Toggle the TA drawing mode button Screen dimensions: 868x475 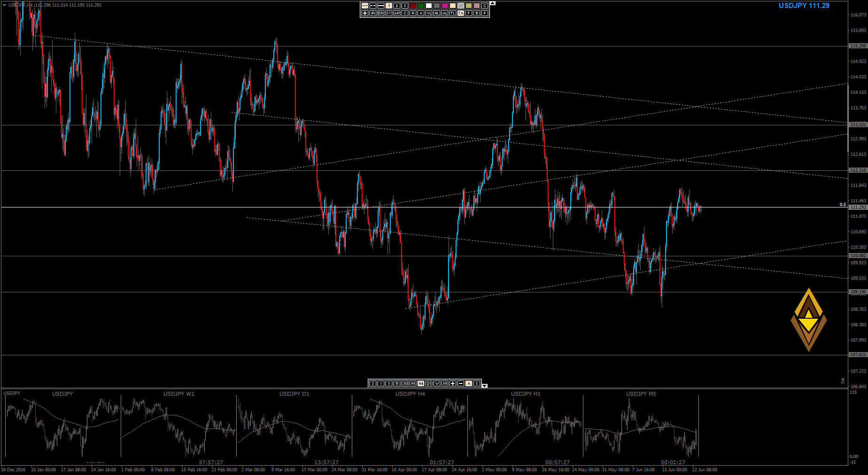tap(461, 13)
